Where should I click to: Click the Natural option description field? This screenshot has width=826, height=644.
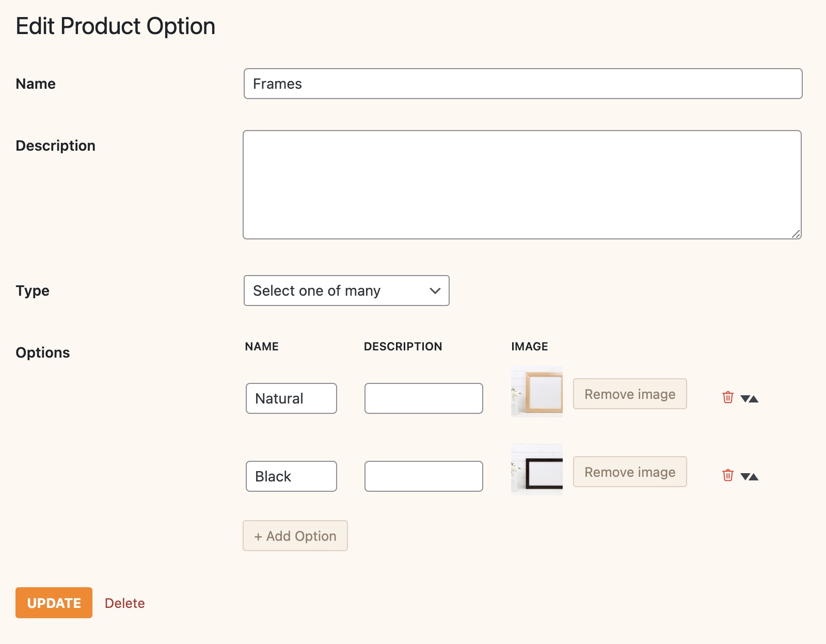pyautogui.click(x=423, y=398)
